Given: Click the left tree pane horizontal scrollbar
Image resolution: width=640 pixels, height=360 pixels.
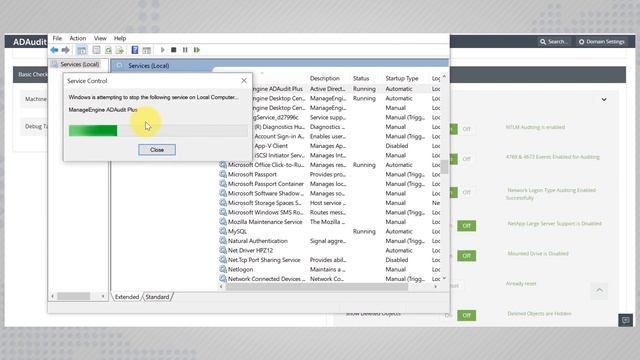Looking at the screenshot, I should point(73,296).
